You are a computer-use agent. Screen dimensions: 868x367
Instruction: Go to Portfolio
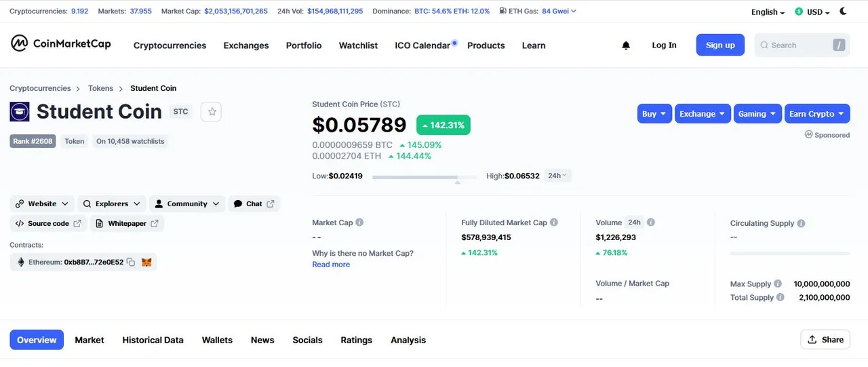(304, 45)
